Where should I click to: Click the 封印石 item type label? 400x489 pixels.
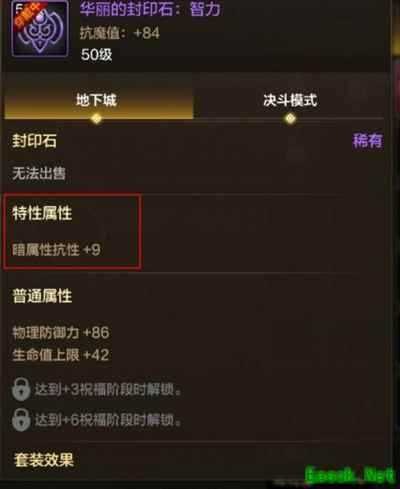pyautogui.click(x=34, y=141)
